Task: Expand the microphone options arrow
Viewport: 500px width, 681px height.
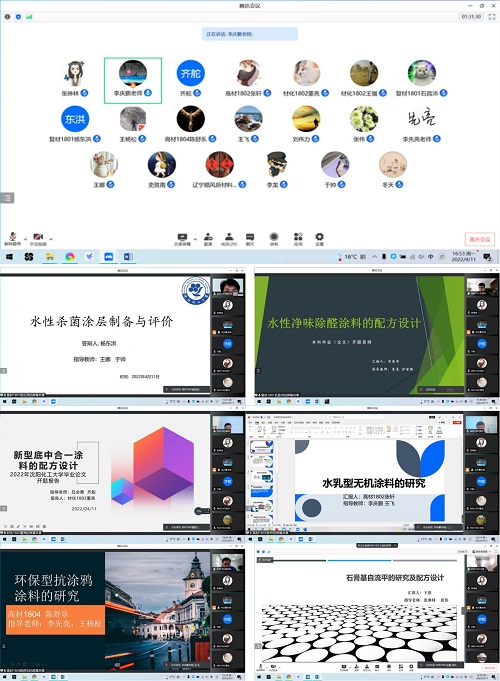Action: click(x=25, y=239)
